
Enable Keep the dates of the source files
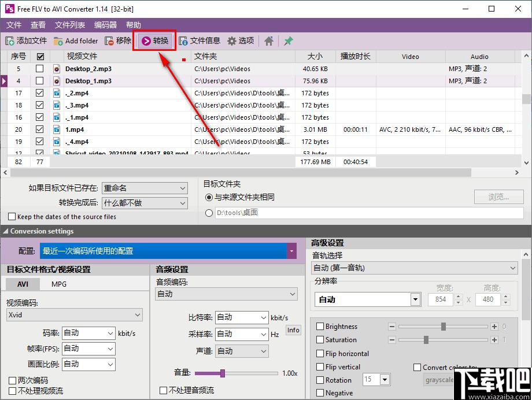pyautogui.click(x=12, y=216)
